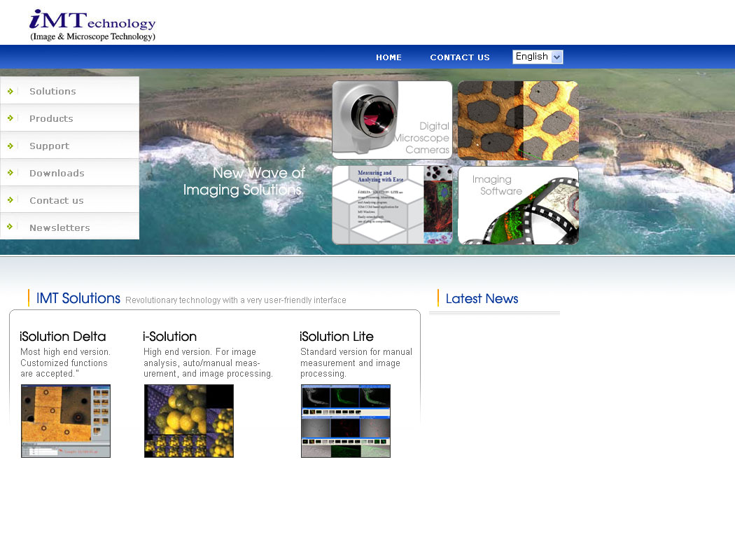
Task: Click the iSolution Lite screenshot thumbnail
Action: tap(346, 421)
